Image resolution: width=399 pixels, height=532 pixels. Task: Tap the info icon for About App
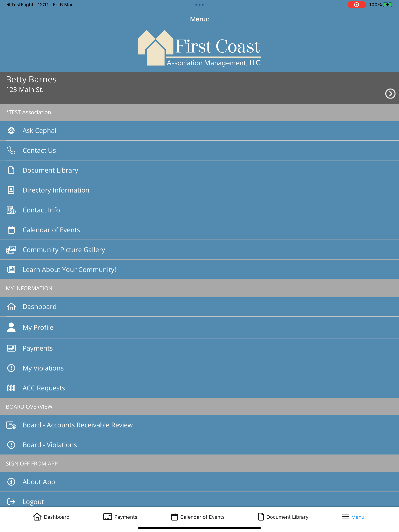tap(11, 482)
